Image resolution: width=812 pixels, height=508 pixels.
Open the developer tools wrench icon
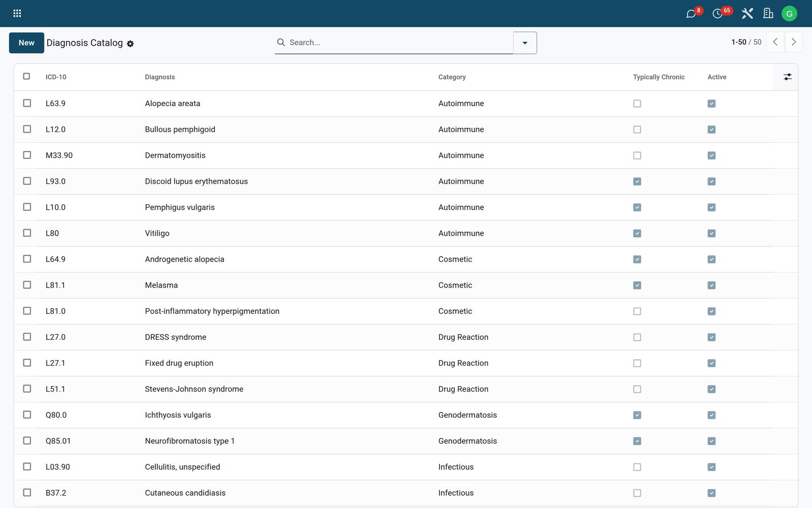747,14
